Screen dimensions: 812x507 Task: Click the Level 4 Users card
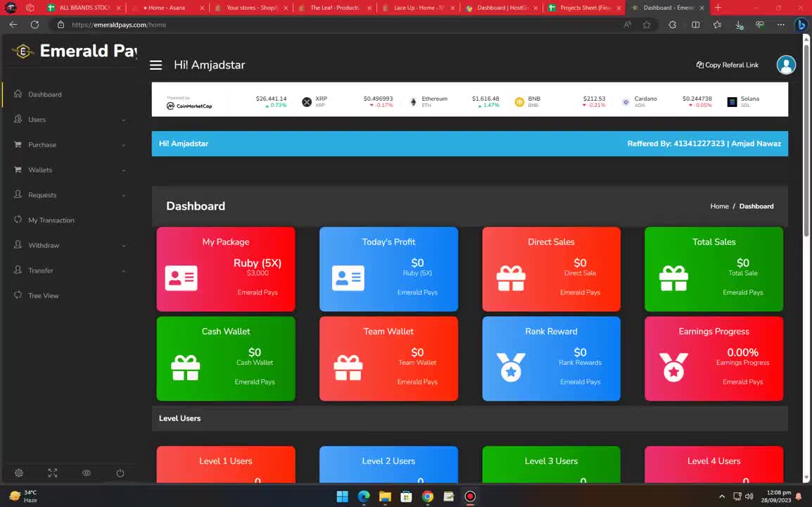(x=713, y=465)
